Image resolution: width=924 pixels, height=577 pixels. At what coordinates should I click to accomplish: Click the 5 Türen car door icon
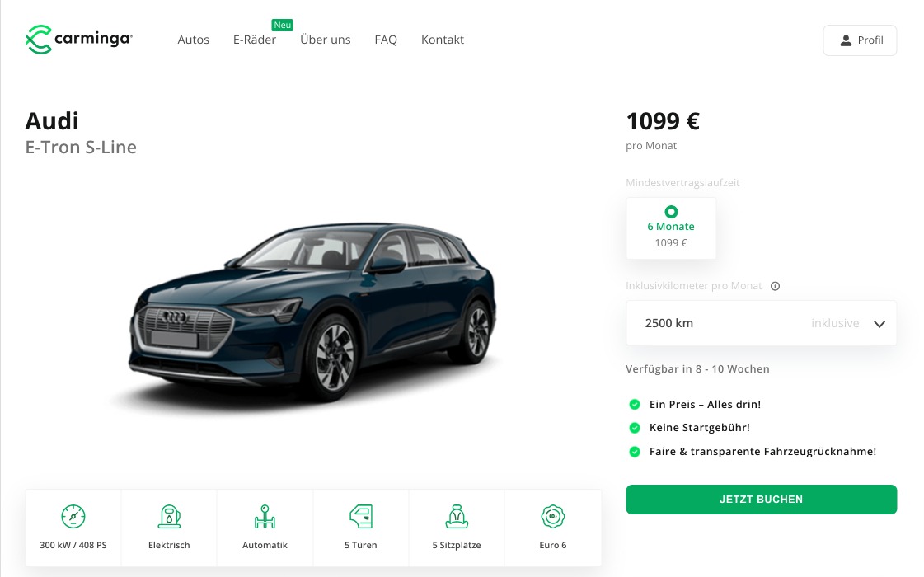361,516
